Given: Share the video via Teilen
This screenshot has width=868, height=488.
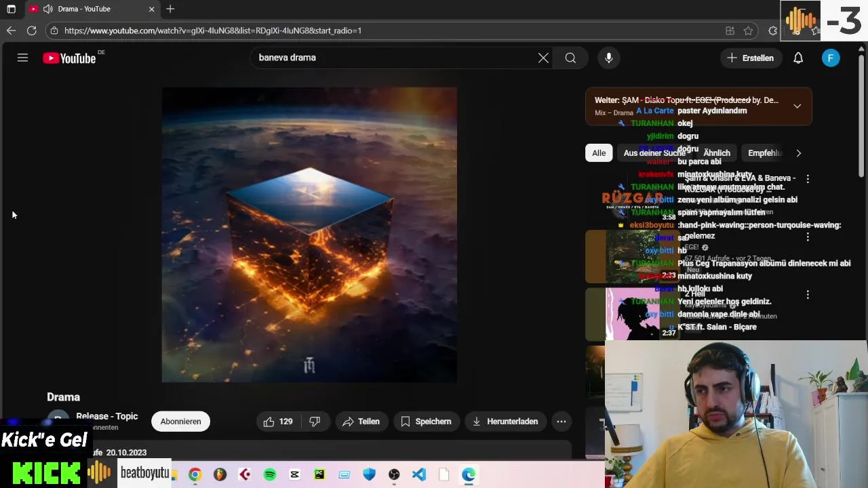Looking at the screenshot, I should pos(361,422).
